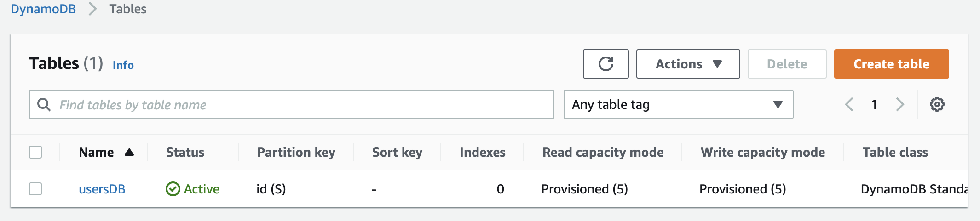Sort by the Status column header
The width and height of the screenshot is (980, 221).
point(185,152)
